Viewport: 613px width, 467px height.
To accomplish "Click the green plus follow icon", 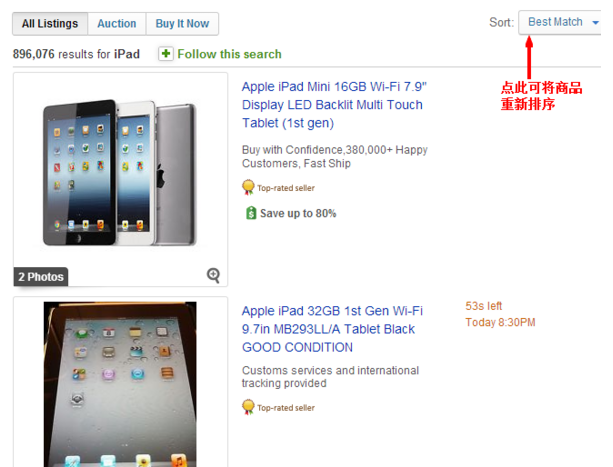I will (166, 54).
